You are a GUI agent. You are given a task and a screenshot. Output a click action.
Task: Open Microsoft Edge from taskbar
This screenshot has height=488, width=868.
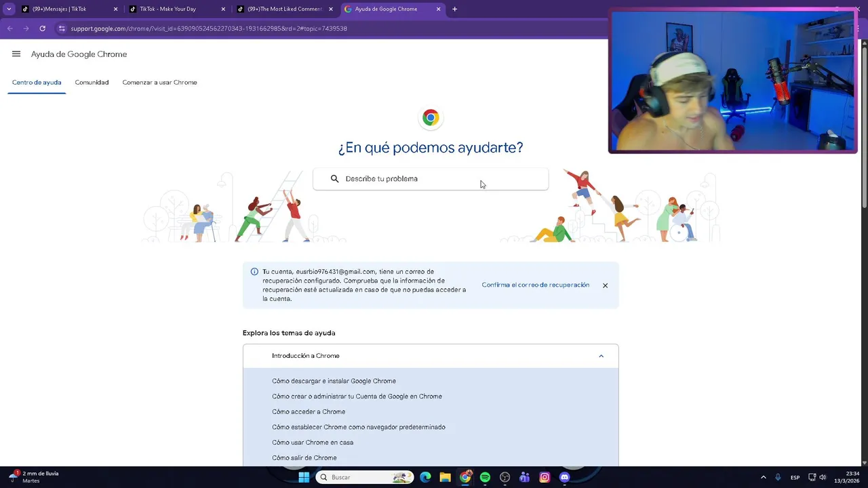click(x=425, y=477)
